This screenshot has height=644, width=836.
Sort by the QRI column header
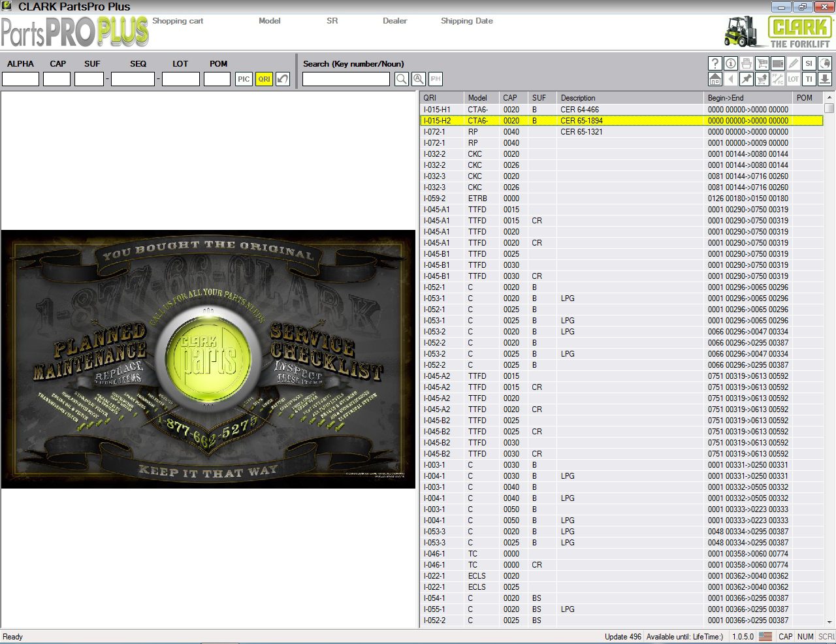(442, 98)
